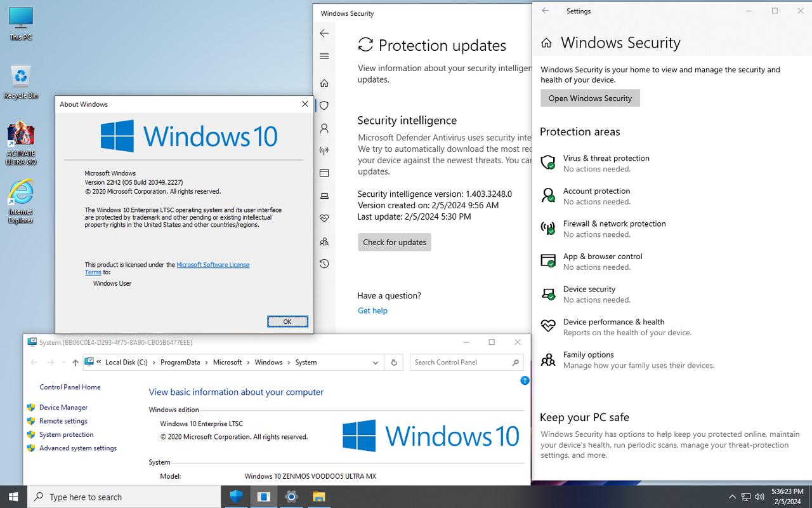Click Back arrow in System window navigation

click(34, 363)
